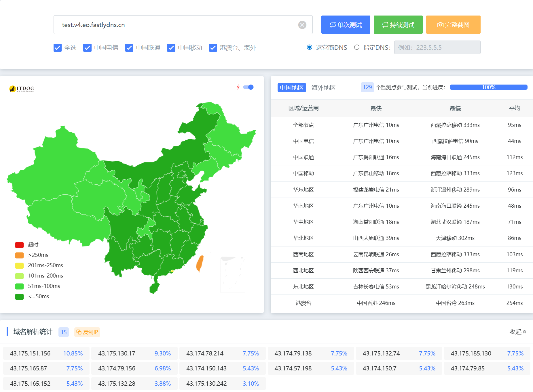The height and width of the screenshot is (392, 533).
Task: Uncheck the 全选 checkbox
Action: [58, 48]
